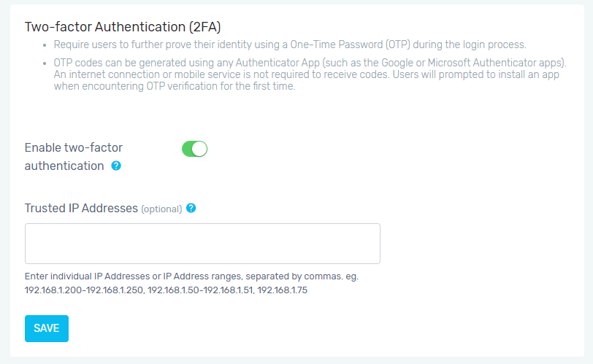Click the hint about separating IPs by commas
Viewport: 593px width, 364px height.
pos(191,276)
